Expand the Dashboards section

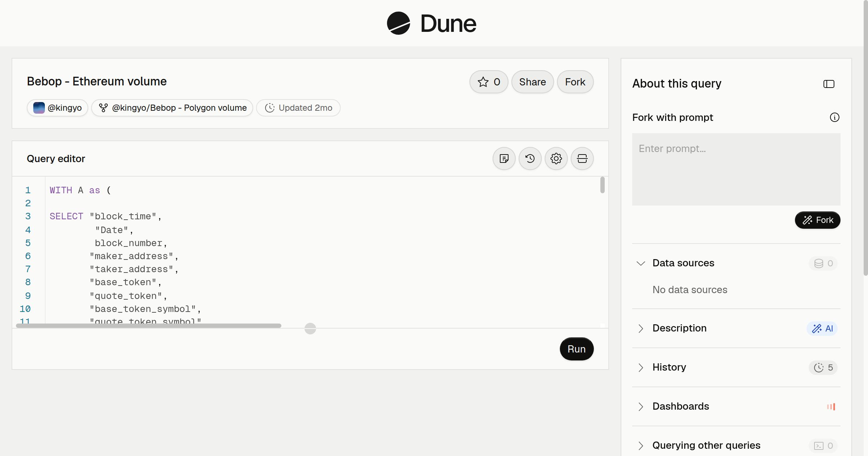(641, 407)
